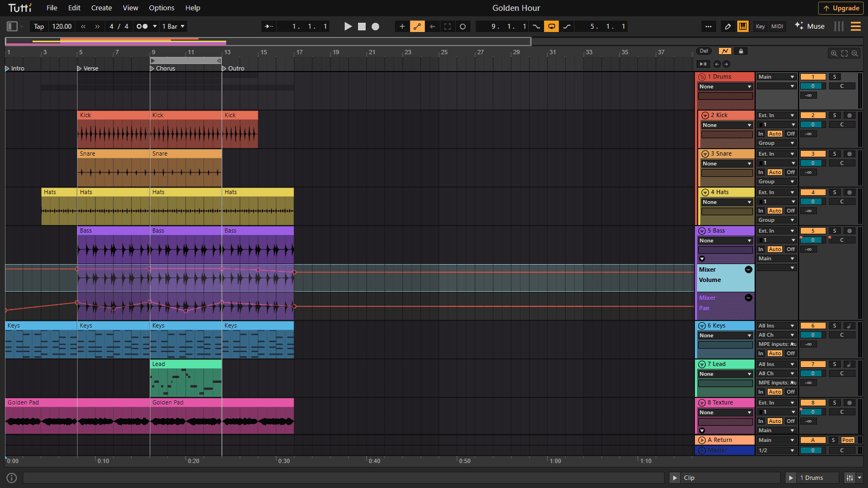868x488 pixels.
Task: Collapse the 6 Keys track fold arrow
Action: coord(702,326)
